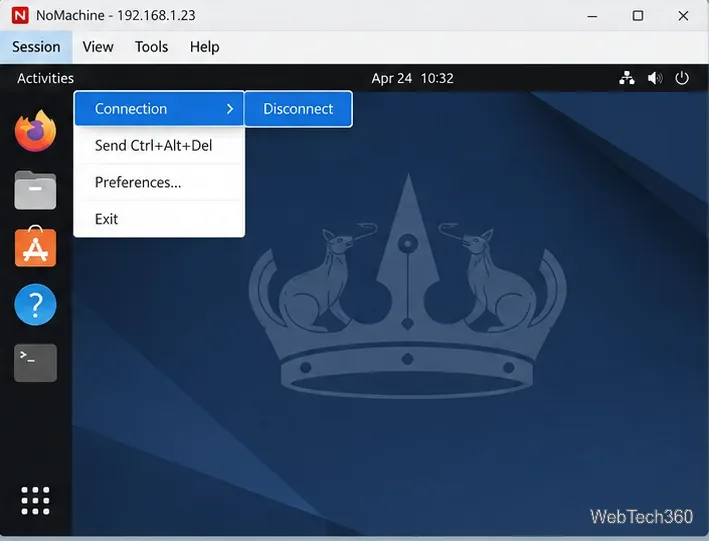
Task: Click the Activities button
Action: click(46, 78)
